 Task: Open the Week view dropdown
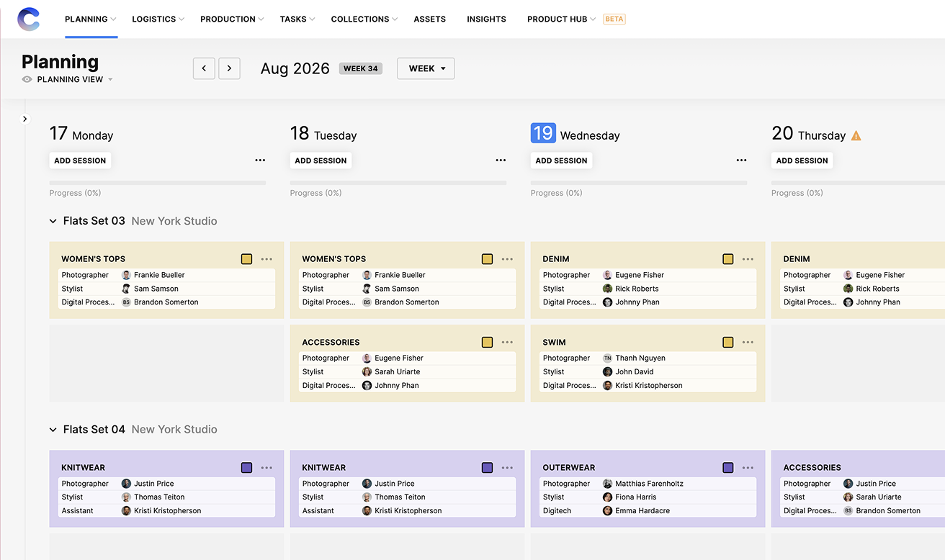[x=426, y=68]
